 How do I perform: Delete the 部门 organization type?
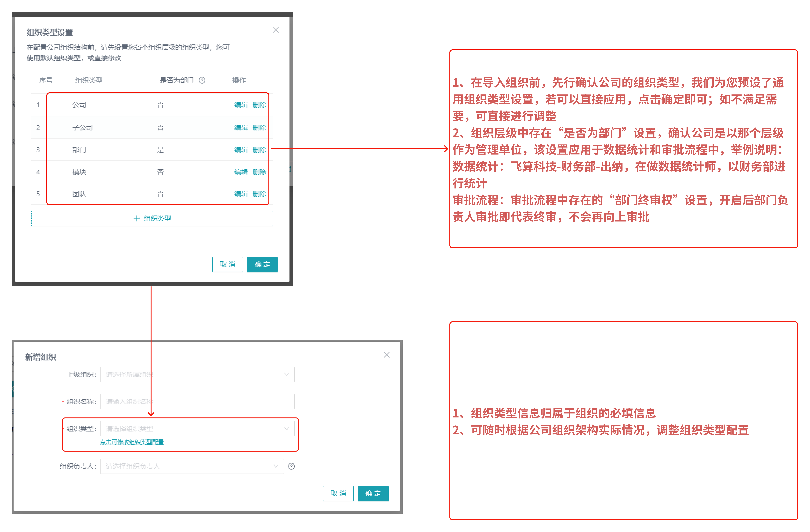259,150
